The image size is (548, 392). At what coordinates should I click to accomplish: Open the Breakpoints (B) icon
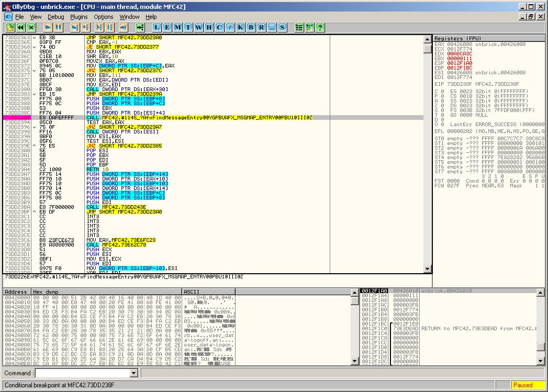click(251, 27)
